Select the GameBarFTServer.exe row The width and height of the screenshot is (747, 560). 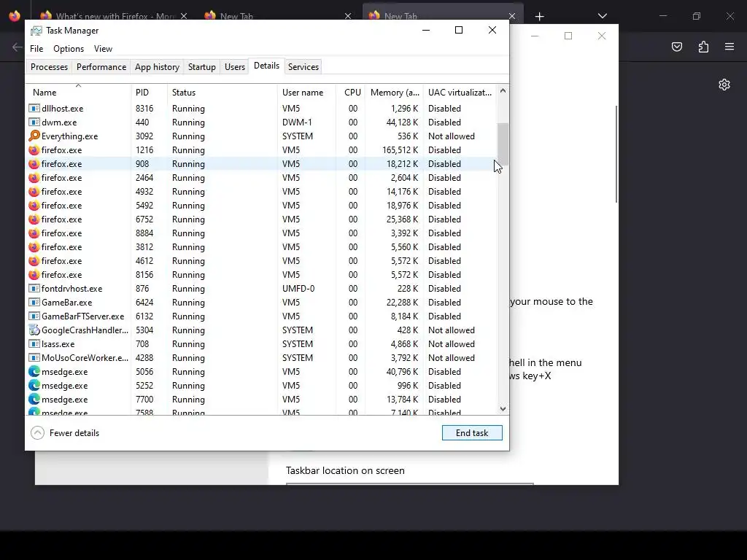[x=262, y=316]
